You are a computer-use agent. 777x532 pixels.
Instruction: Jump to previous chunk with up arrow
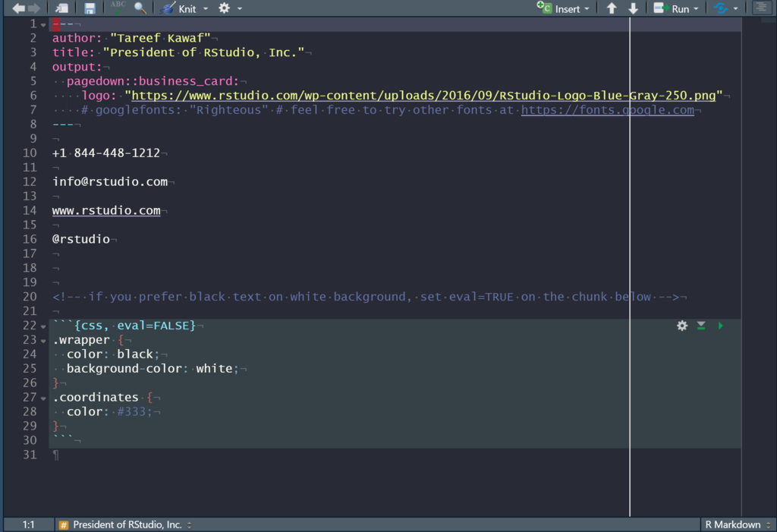coord(612,8)
